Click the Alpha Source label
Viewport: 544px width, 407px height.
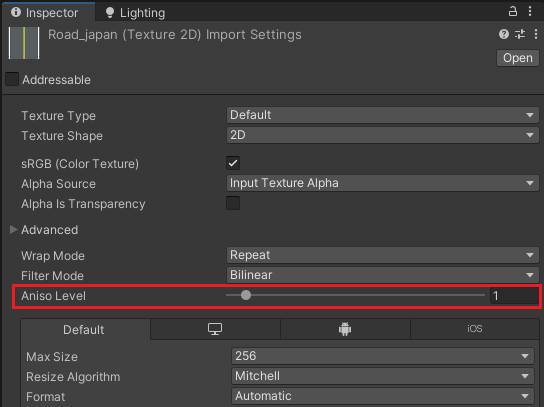click(58, 184)
